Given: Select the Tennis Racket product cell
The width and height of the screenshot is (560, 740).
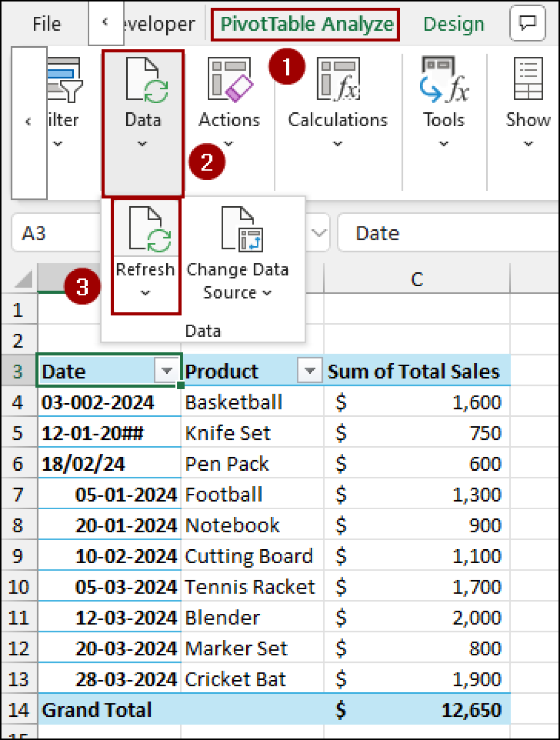Looking at the screenshot, I should (253, 587).
